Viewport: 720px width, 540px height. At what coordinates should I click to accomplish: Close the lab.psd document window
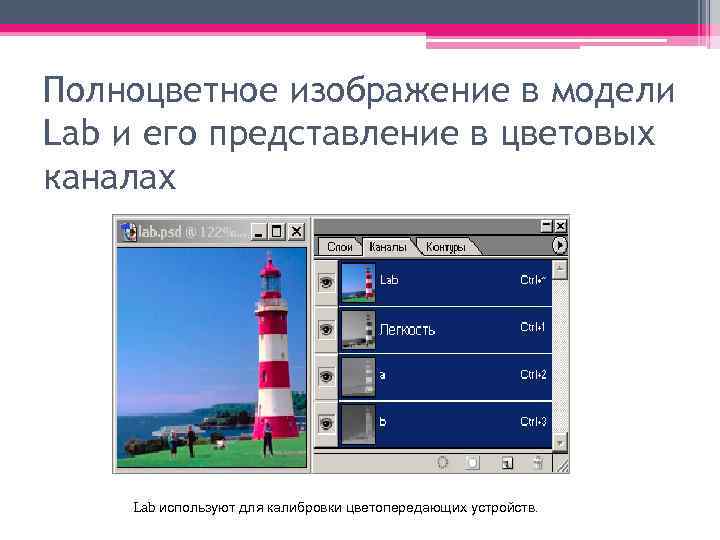click(297, 231)
